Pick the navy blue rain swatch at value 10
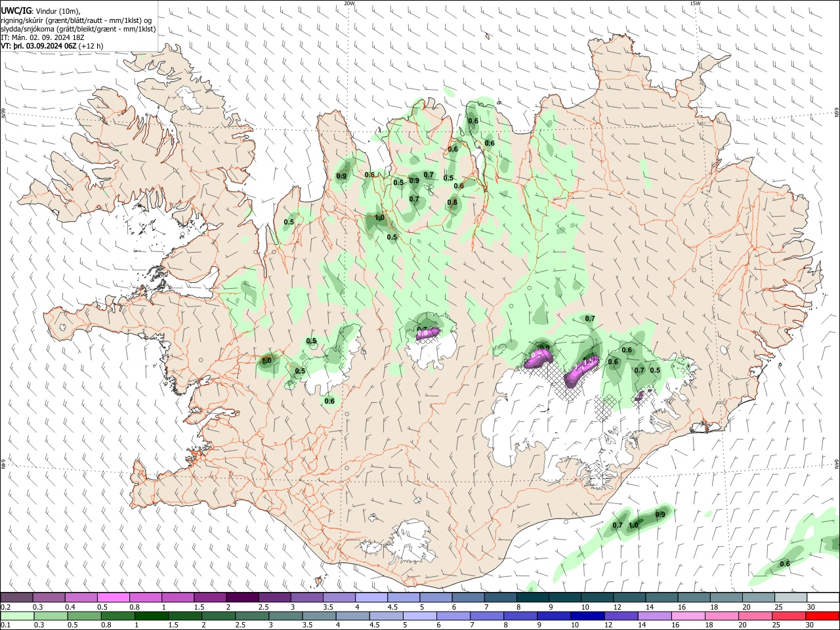 pyautogui.click(x=586, y=616)
